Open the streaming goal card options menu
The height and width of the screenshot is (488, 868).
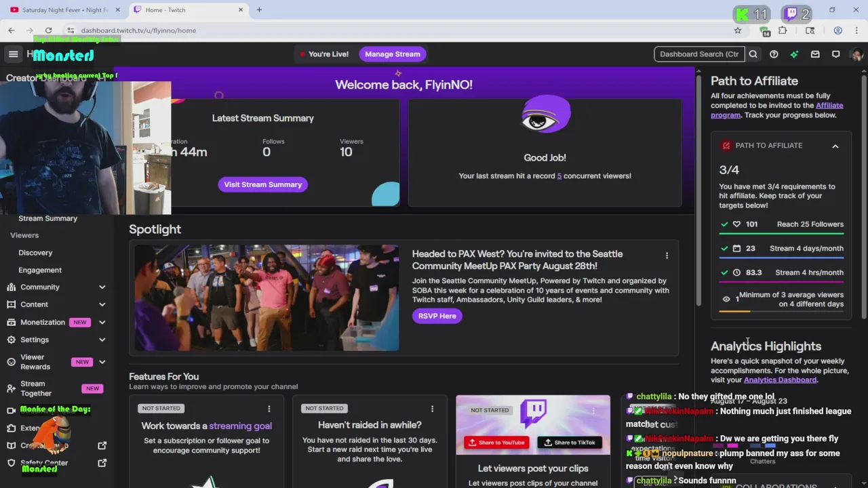point(269,409)
